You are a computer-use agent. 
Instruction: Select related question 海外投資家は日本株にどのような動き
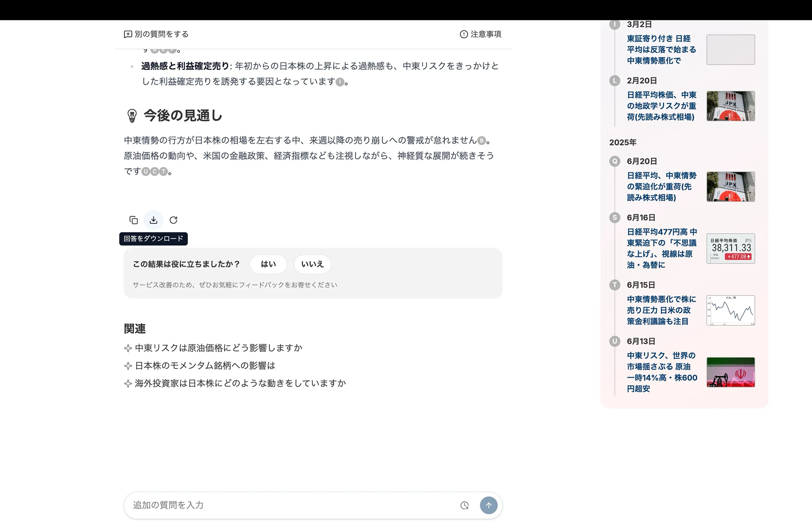241,383
